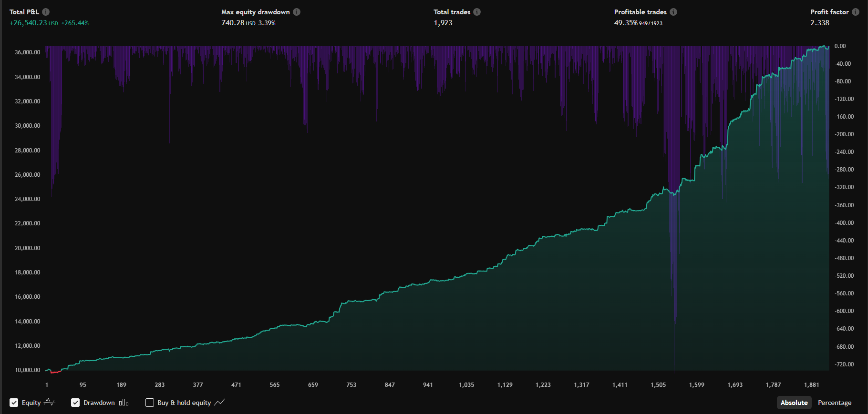Click the Drawdown bar chart icon
868x414 pixels.
click(x=124, y=403)
